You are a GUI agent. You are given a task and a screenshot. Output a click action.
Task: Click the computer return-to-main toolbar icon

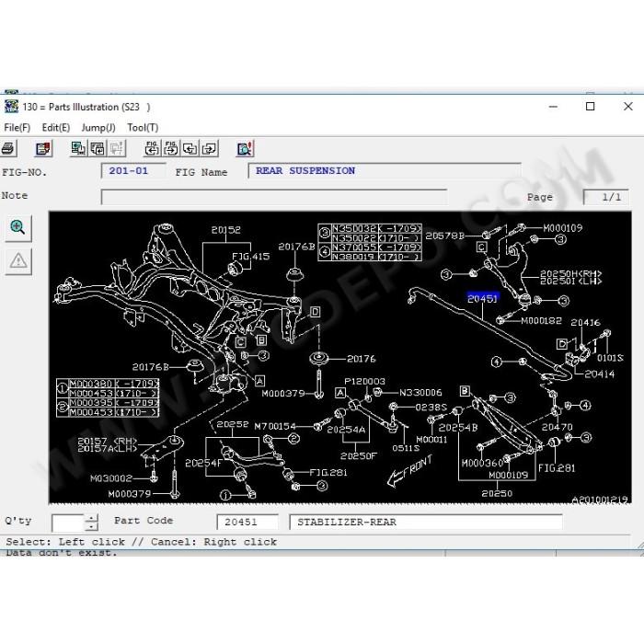tap(78, 148)
